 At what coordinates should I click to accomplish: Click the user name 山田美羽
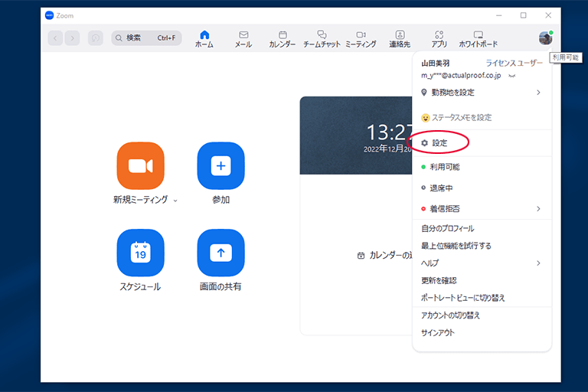436,63
